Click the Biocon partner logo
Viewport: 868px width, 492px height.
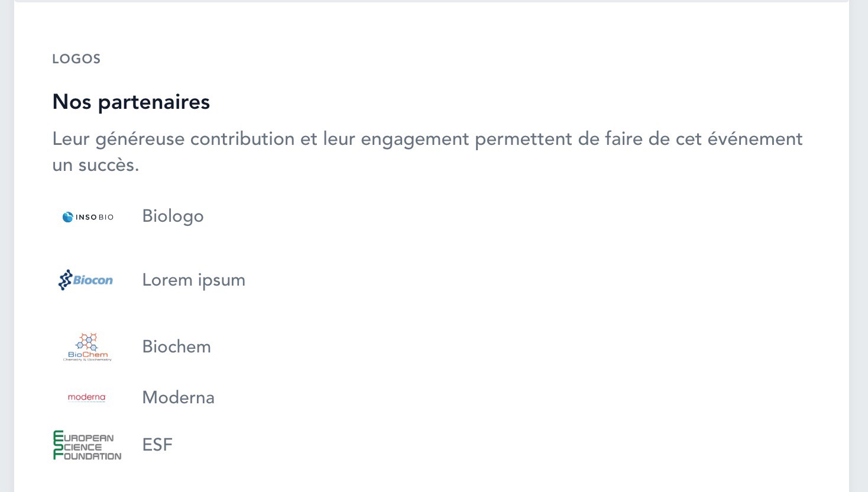(86, 280)
